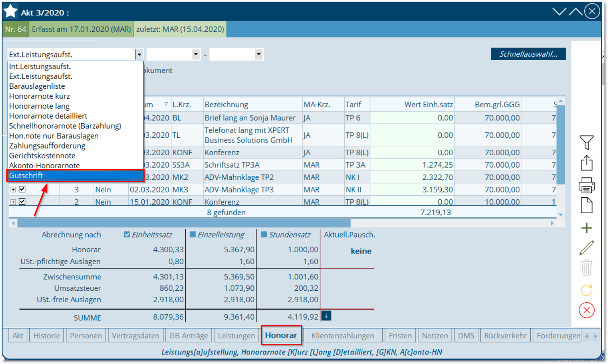Click the Schnellauswahl... button
This screenshot has width=608, height=364.
tap(528, 54)
